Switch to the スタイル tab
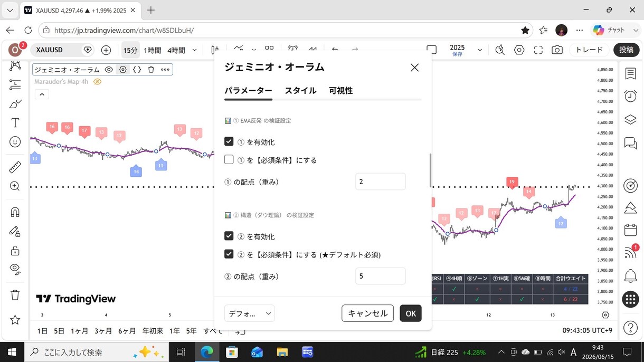The image size is (644, 362). pos(300,91)
